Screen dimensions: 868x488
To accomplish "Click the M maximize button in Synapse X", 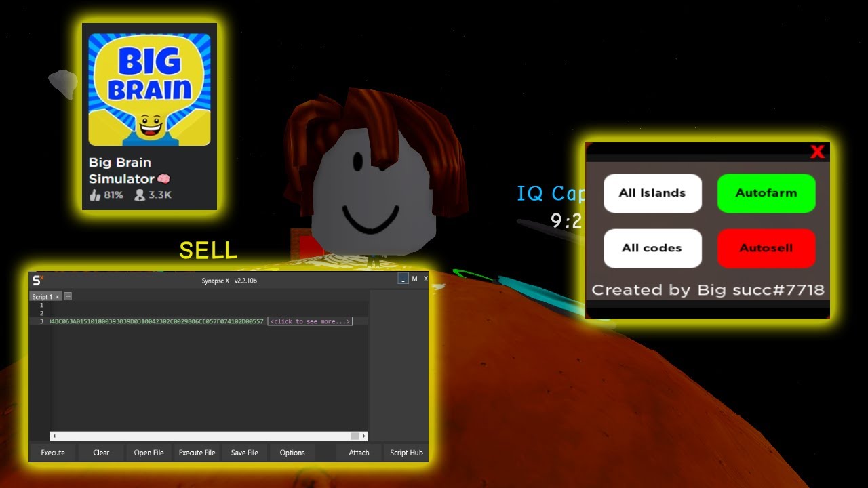I will (x=414, y=279).
